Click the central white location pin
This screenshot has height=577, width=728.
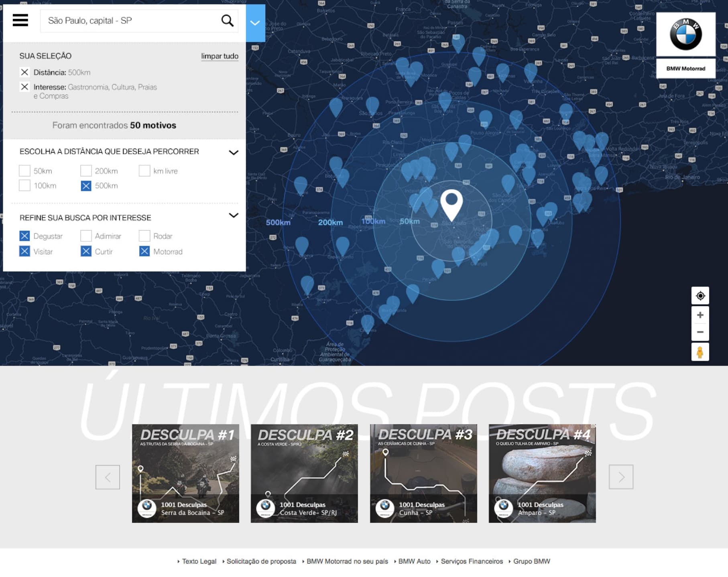(x=451, y=203)
